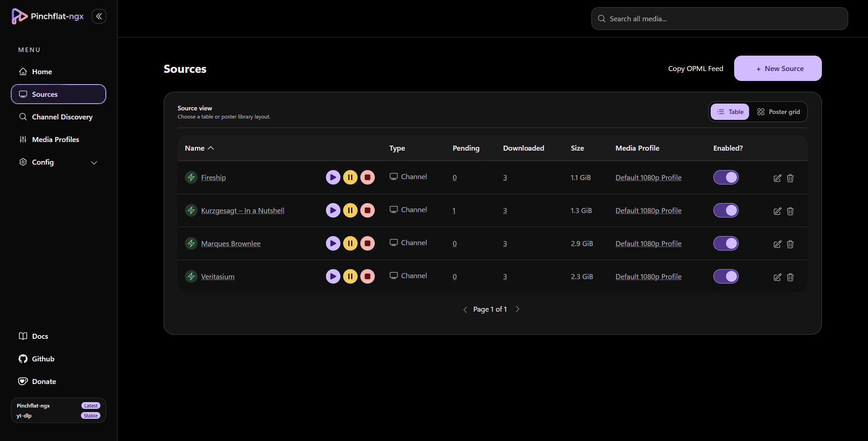Turn off the Veritasium enabled switch
The height and width of the screenshot is (441, 868).
pos(726,276)
